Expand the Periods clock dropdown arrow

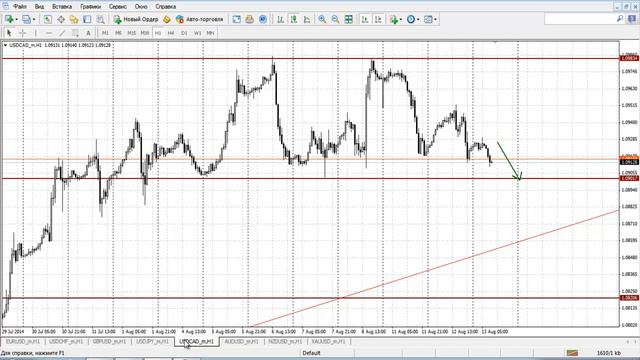tap(418, 19)
